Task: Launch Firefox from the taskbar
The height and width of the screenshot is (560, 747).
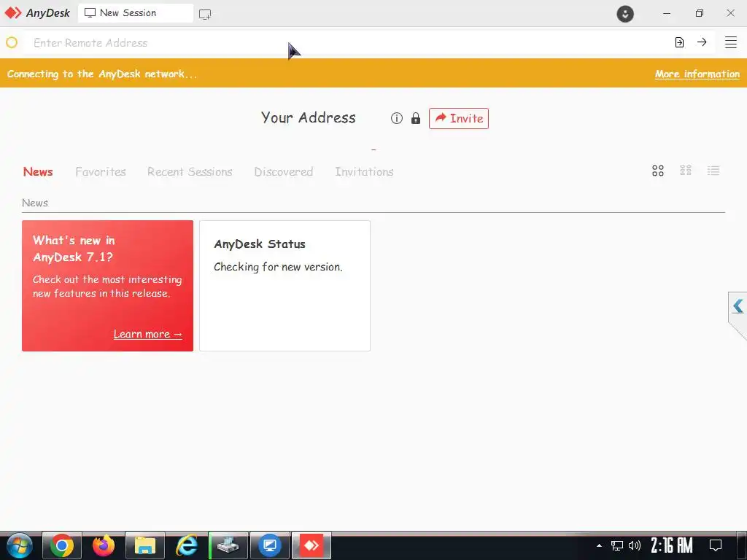Action: 104,545
